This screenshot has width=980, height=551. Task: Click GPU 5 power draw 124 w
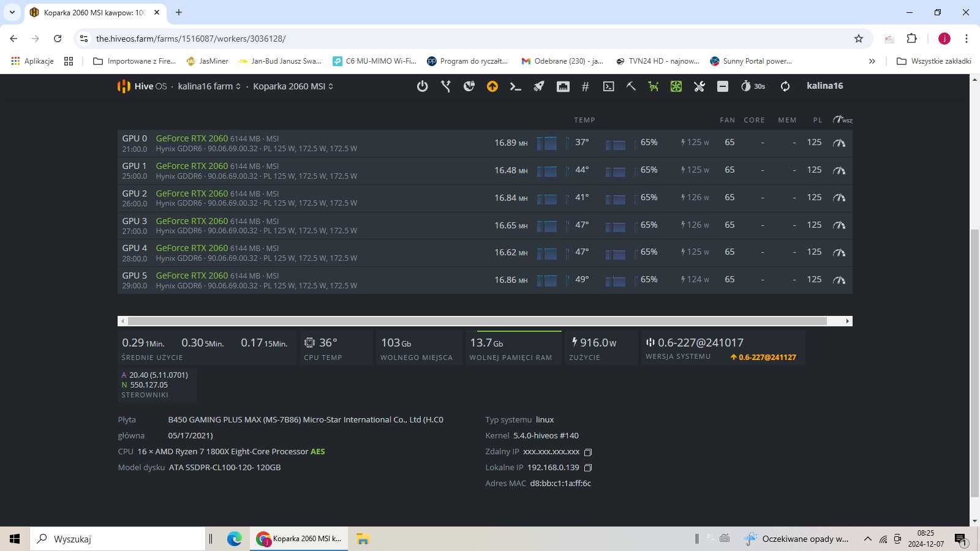coord(695,279)
